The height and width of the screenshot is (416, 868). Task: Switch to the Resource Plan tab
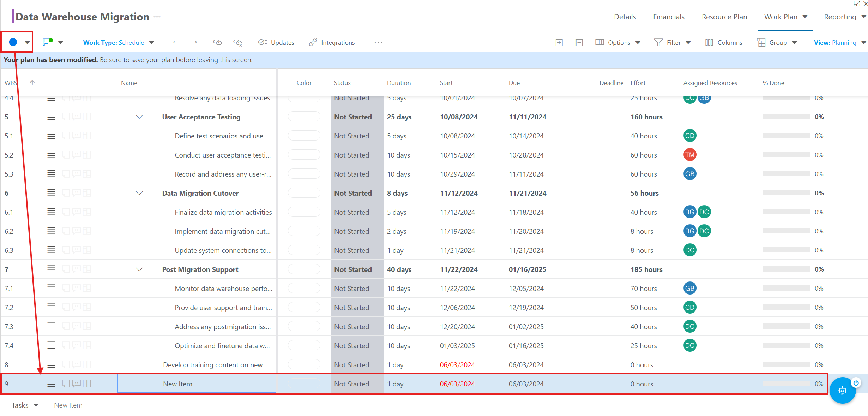click(724, 17)
